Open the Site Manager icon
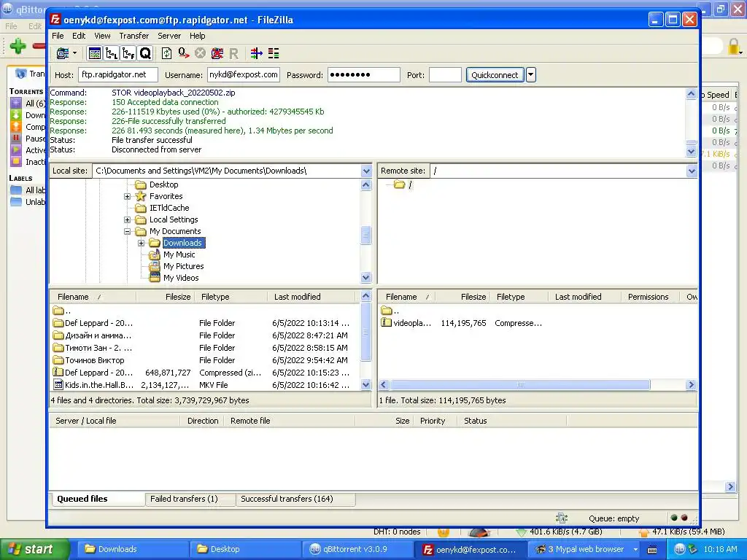747x560 pixels. (x=63, y=53)
